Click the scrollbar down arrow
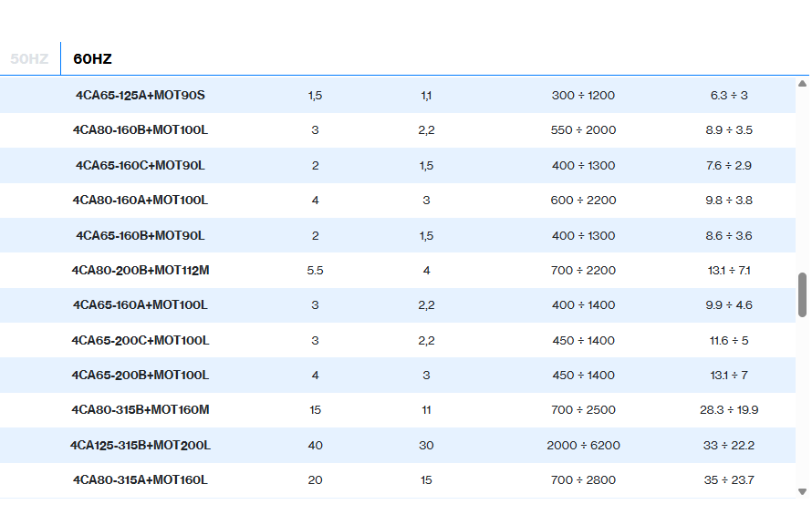This screenshot has width=812, height=515. point(802,491)
